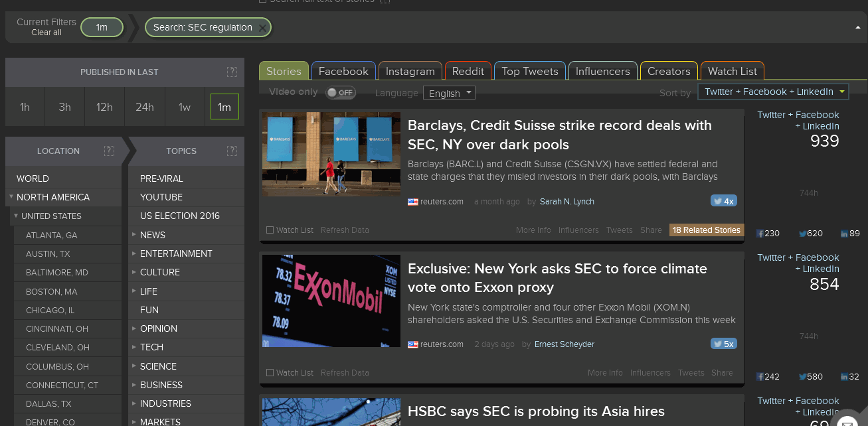Click the help icon on PUBLISHED IN LAST panel
Viewport: 868px width, 426px height.
pyautogui.click(x=232, y=72)
